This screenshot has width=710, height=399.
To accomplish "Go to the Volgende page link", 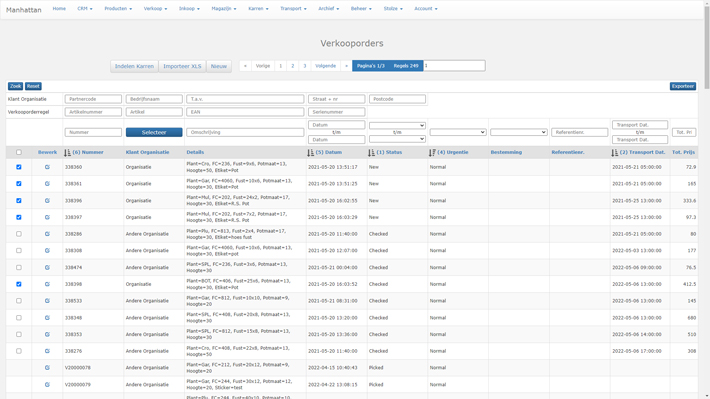I will pos(326,66).
